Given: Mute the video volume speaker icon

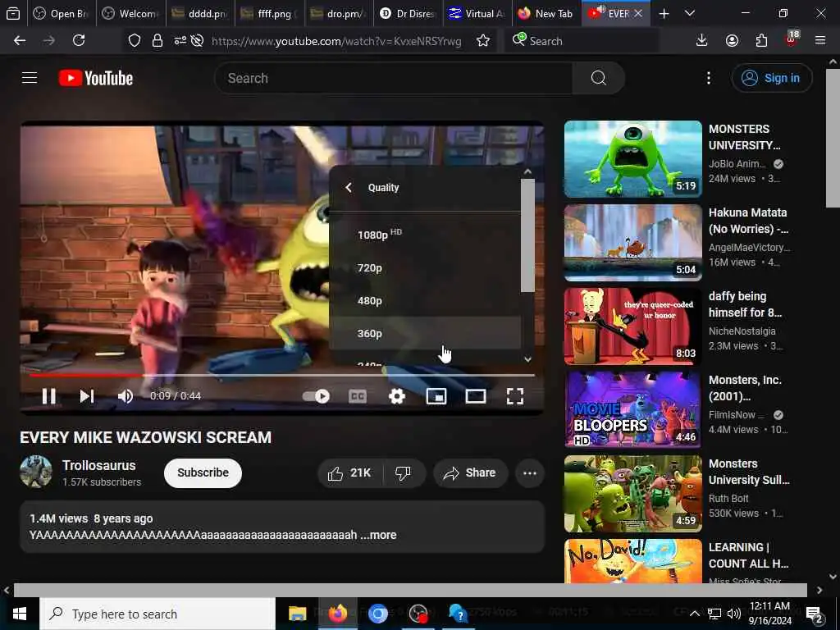Looking at the screenshot, I should 126,396.
